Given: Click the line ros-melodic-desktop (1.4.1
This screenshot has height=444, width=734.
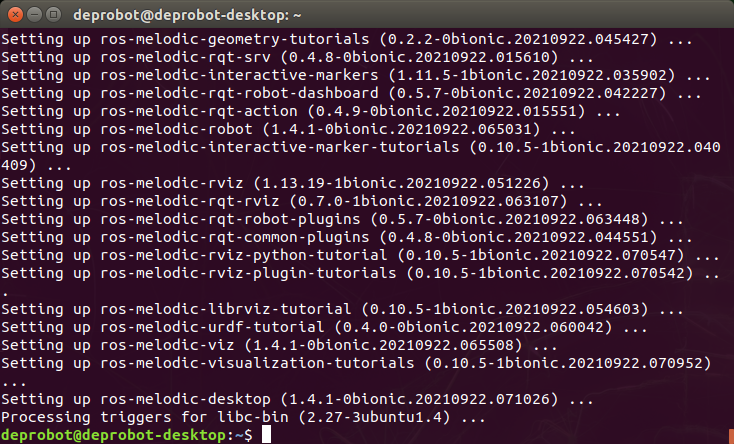Looking at the screenshot, I should click(297, 400).
